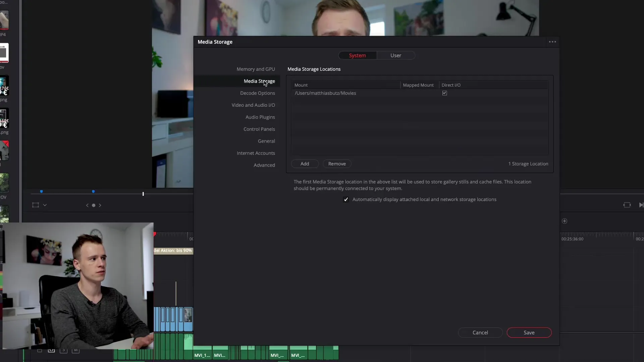Image resolution: width=644 pixels, height=362 pixels.
Task: Open the three-dot options menu in dialog
Action: (x=552, y=42)
